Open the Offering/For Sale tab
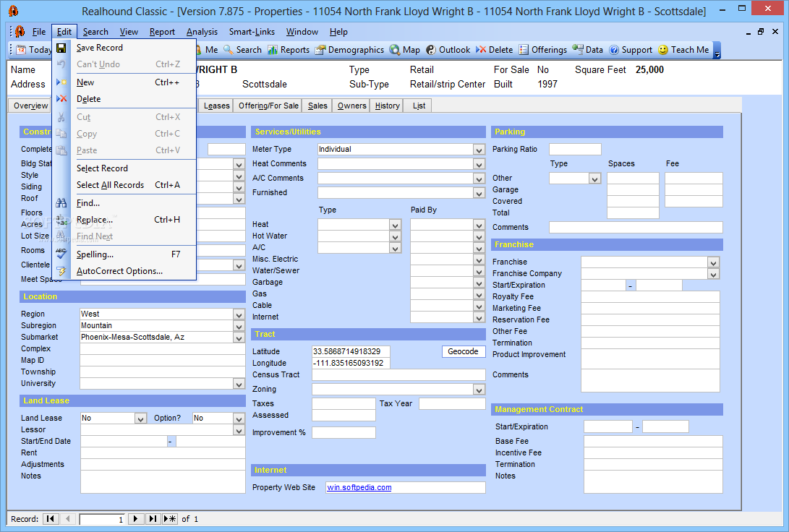 pos(268,106)
